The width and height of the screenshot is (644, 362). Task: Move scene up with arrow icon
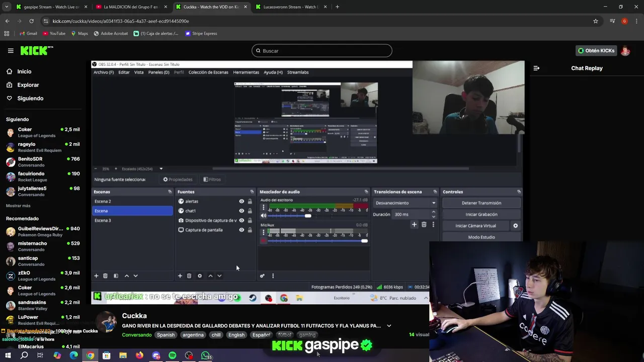(x=126, y=276)
